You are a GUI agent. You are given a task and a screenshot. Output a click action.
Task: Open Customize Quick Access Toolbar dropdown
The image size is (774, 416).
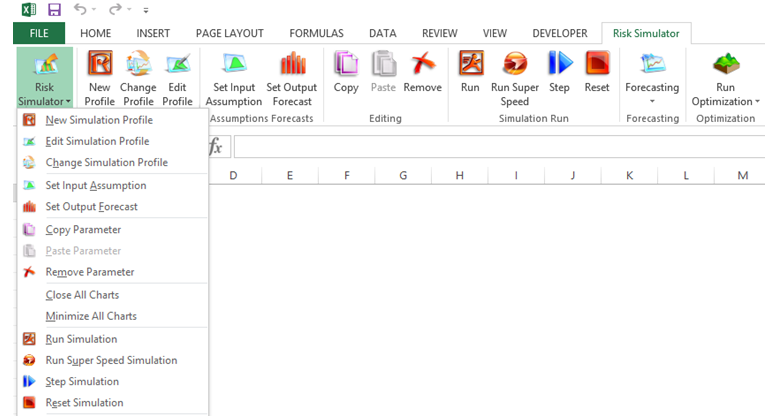146,10
